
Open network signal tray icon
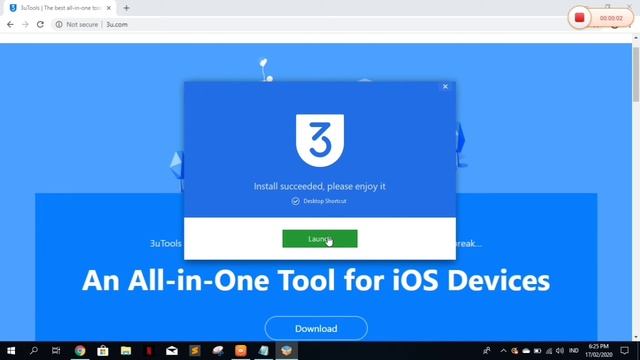pos(549,351)
